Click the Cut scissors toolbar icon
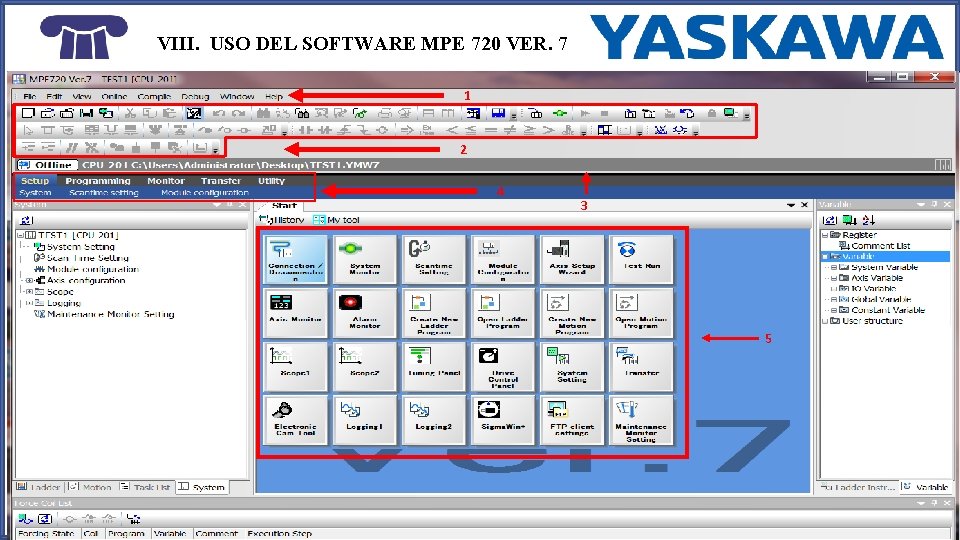The width and height of the screenshot is (960, 540). (x=130, y=113)
